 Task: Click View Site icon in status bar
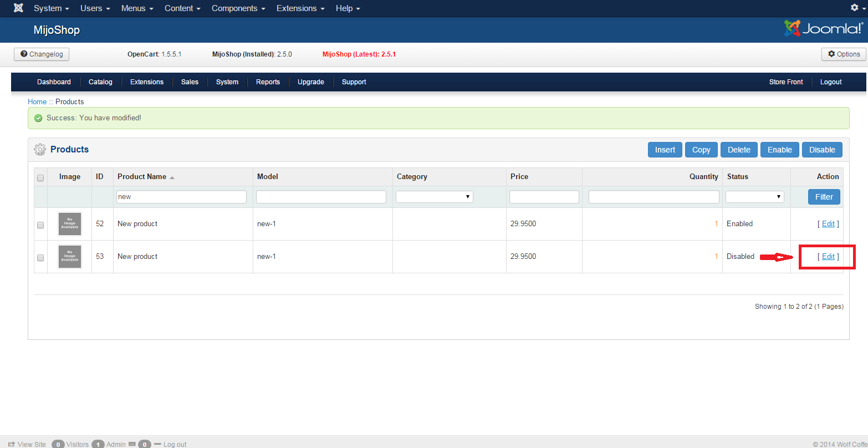[x=11, y=444]
